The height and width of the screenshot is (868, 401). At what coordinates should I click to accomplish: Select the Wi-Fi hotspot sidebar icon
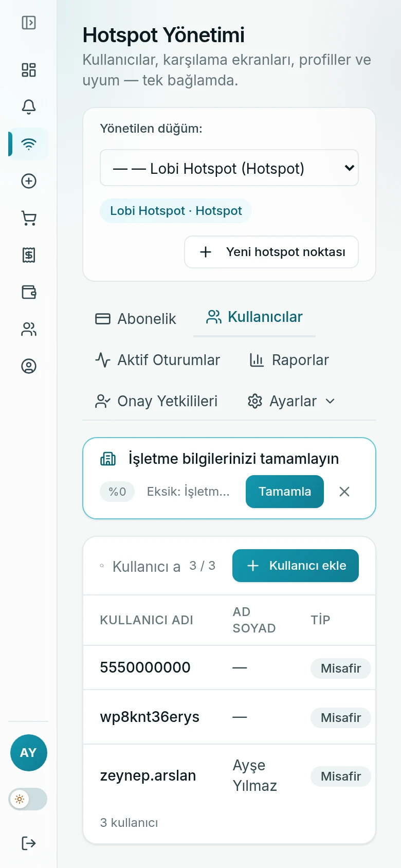click(29, 144)
